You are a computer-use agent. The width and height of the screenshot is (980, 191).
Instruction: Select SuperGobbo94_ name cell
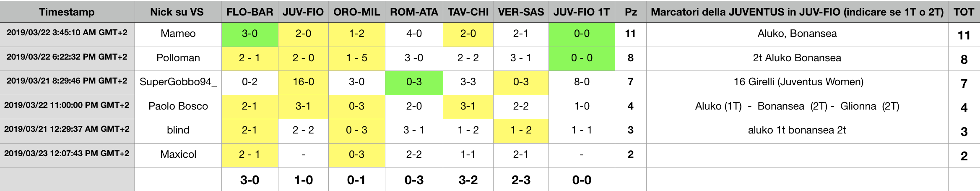pos(178,82)
